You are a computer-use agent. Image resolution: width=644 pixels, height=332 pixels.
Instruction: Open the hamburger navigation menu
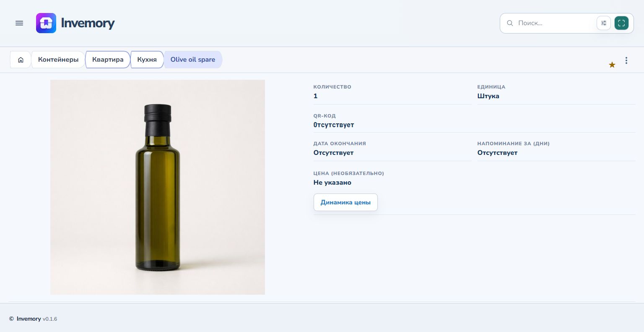[19, 23]
